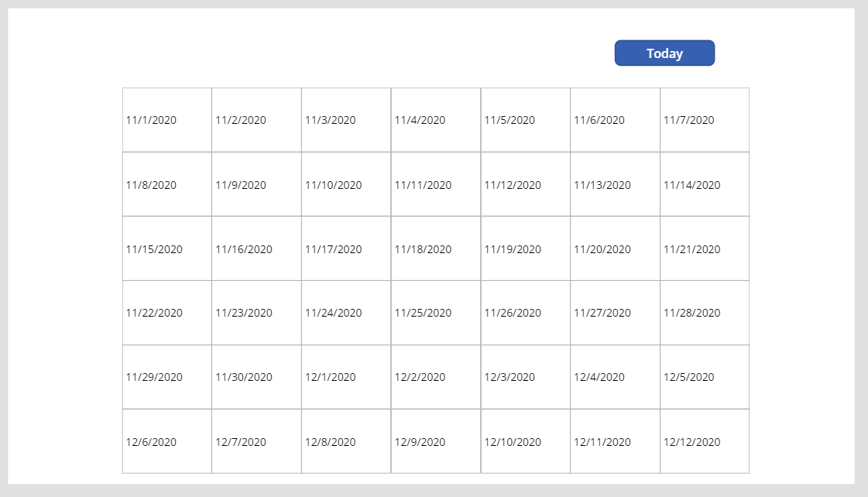868x497 pixels.
Task: Choose December 10 from the calendar
Action: coord(525,441)
